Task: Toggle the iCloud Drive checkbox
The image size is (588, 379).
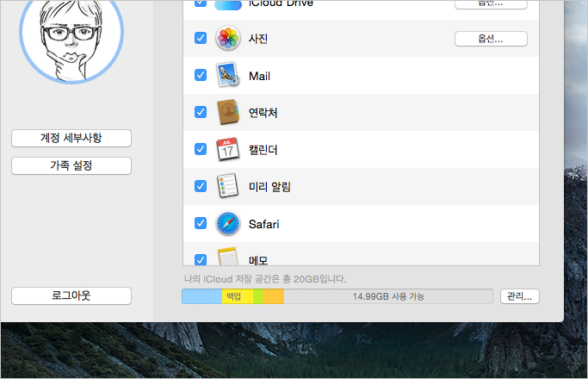Action: coord(201,3)
